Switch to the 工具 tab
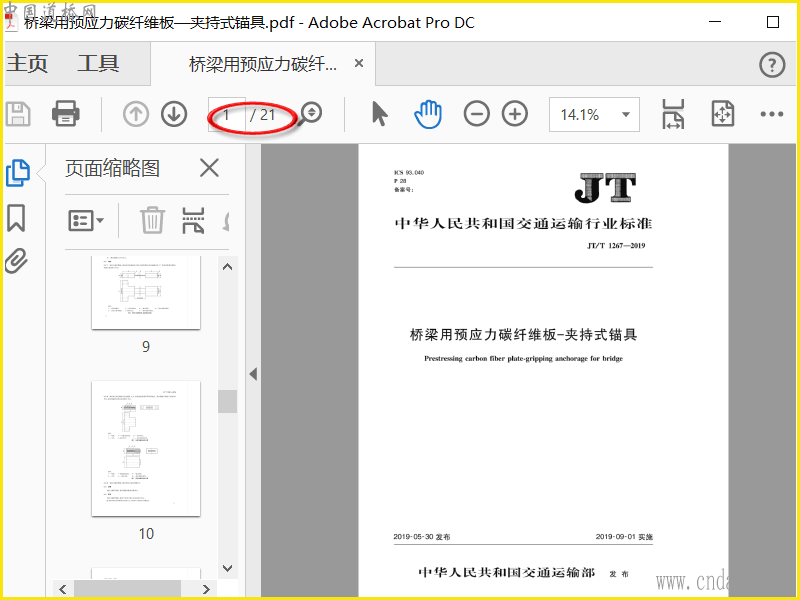Image resolution: width=800 pixels, height=600 pixels. 98,64
